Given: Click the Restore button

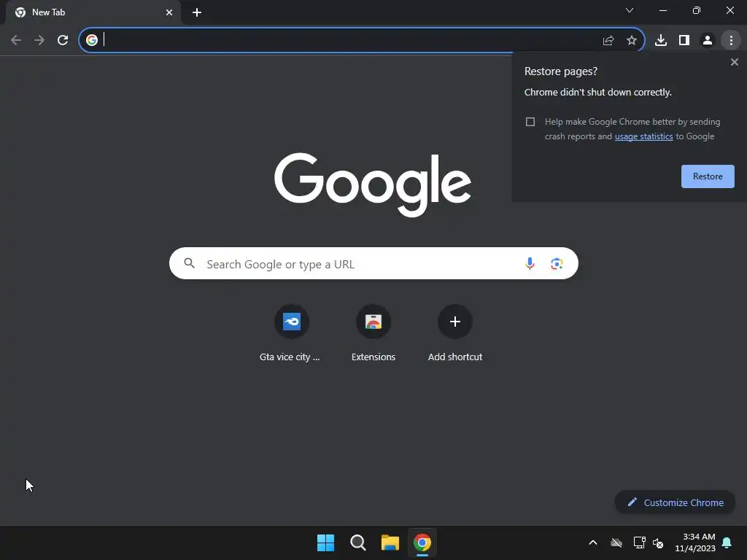Looking at the screenshot, I should tap(708, 176).
